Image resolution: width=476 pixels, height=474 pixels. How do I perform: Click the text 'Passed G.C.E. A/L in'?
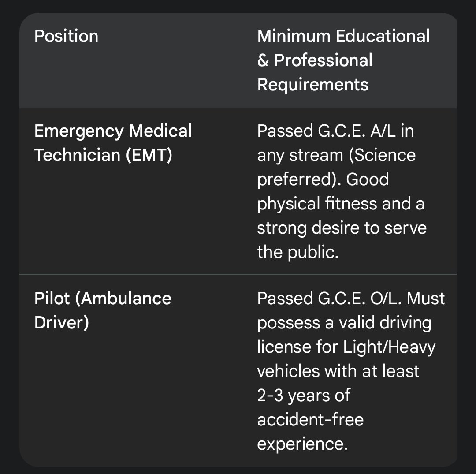coord(335,131)
